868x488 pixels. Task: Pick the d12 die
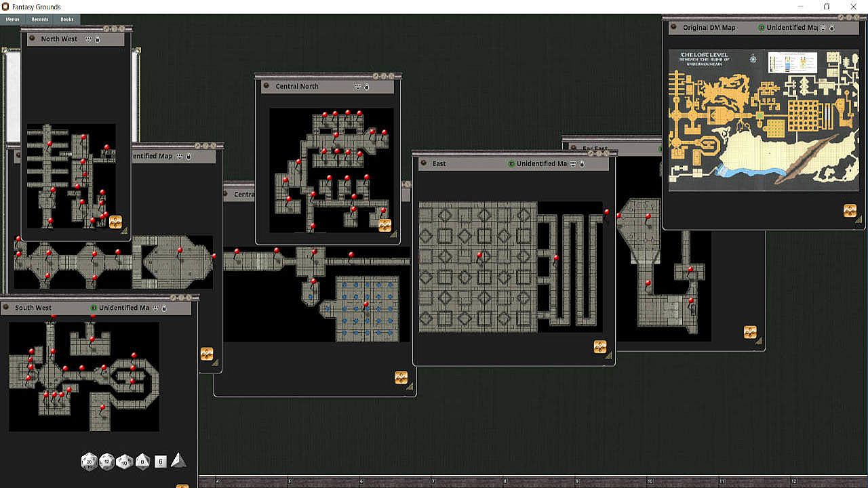[106, 462]
